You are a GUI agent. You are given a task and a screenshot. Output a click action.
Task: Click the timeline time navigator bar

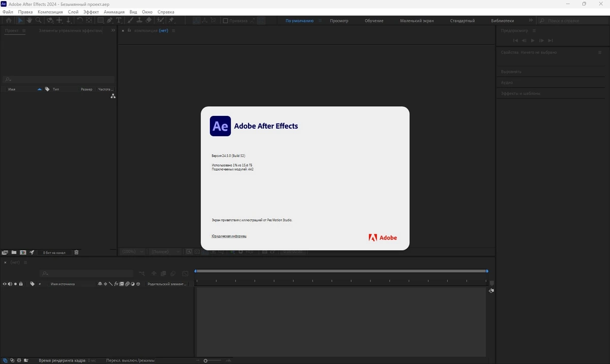point(341,271)
